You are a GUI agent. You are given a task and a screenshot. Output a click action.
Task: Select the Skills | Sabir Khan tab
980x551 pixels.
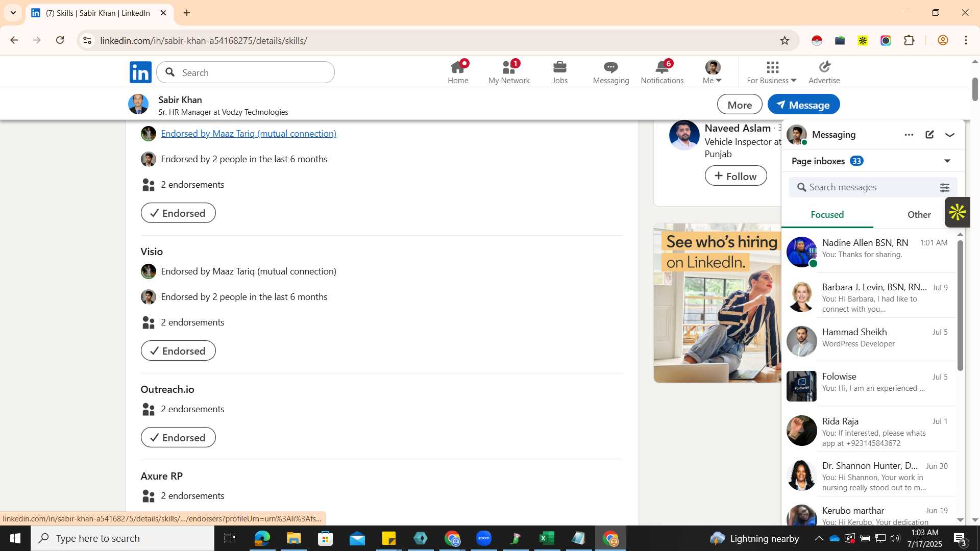(99, 13)
